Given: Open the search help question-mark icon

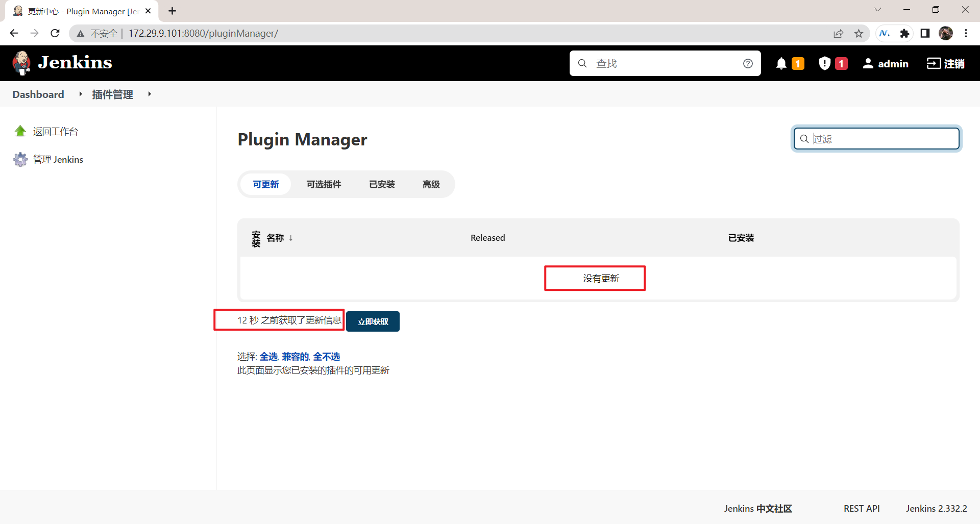Looking at the screenshot, I should click(x=748, y=63).
